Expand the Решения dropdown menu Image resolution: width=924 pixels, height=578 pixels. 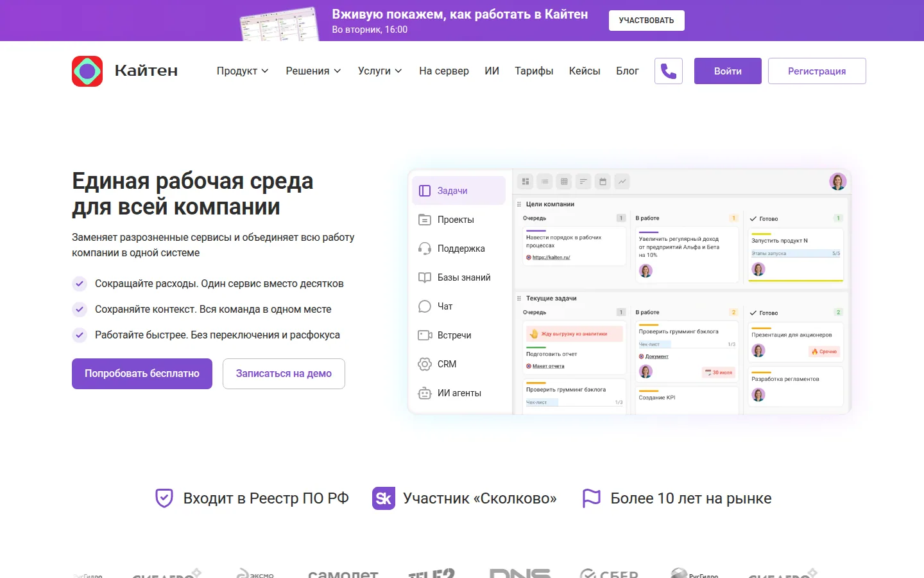pyautogui.click(x=313, y=71)
